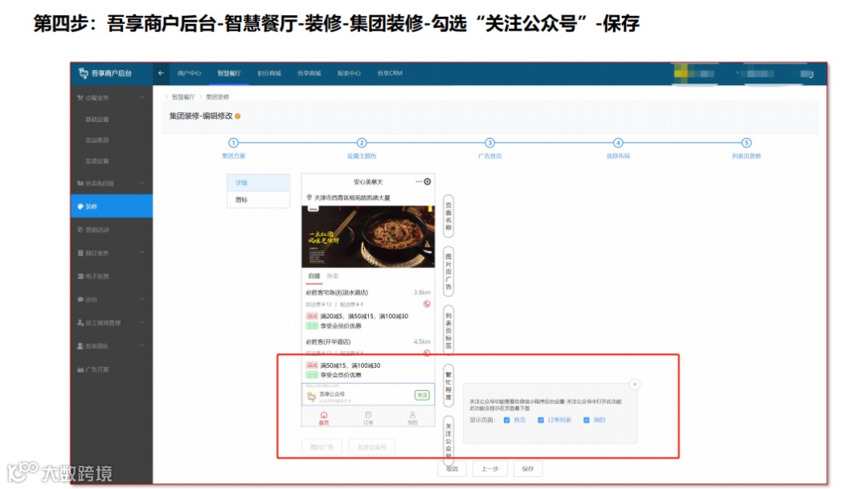This screenshot has width=868, height=489.
Task: Open 电子发票 via its sidebar icon
Action: (x=80, y=276)
